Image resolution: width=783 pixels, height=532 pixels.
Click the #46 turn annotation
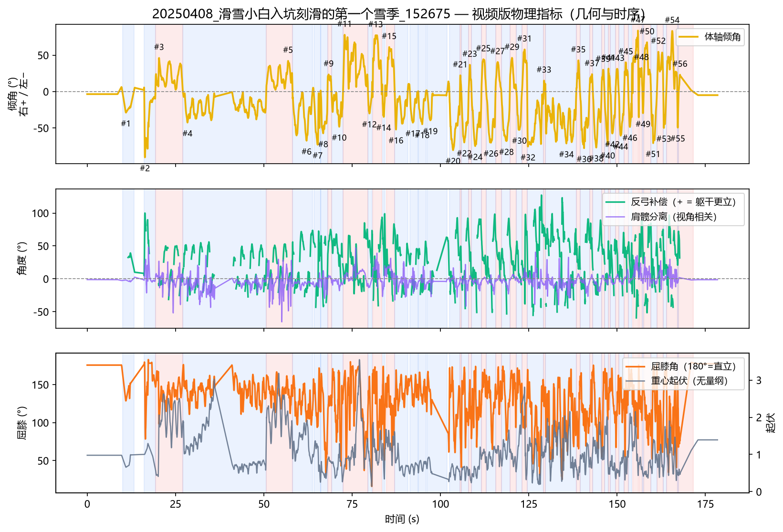click(630, 138)
